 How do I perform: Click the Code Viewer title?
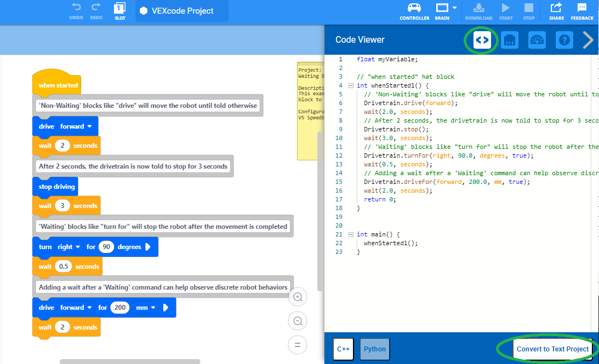(360, 39)
